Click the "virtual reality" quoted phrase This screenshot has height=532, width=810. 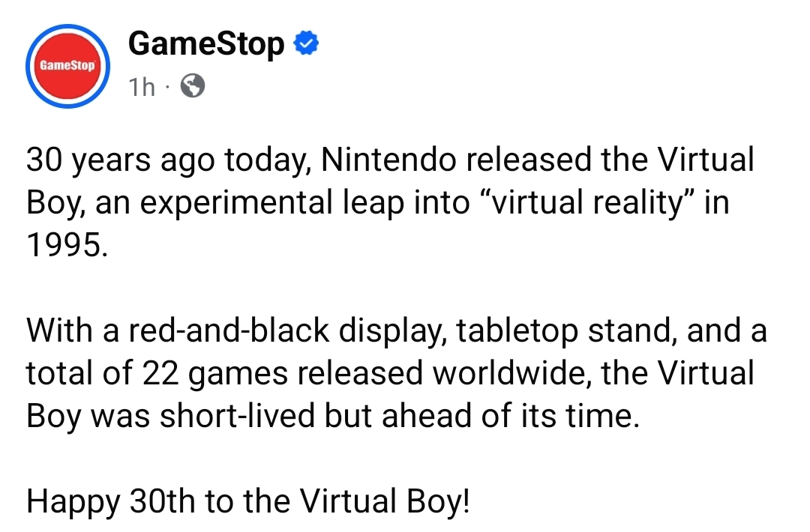point(586,202)
